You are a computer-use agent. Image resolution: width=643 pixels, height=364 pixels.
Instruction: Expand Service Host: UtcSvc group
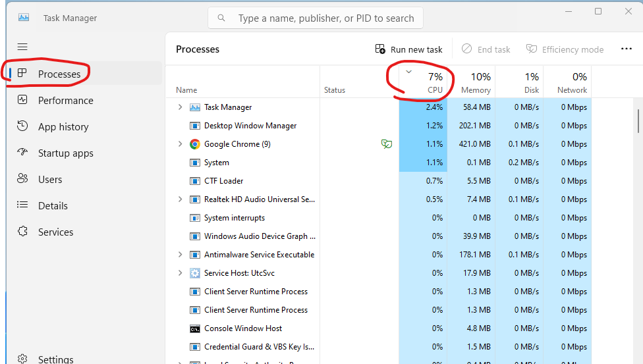coord(180,273)
